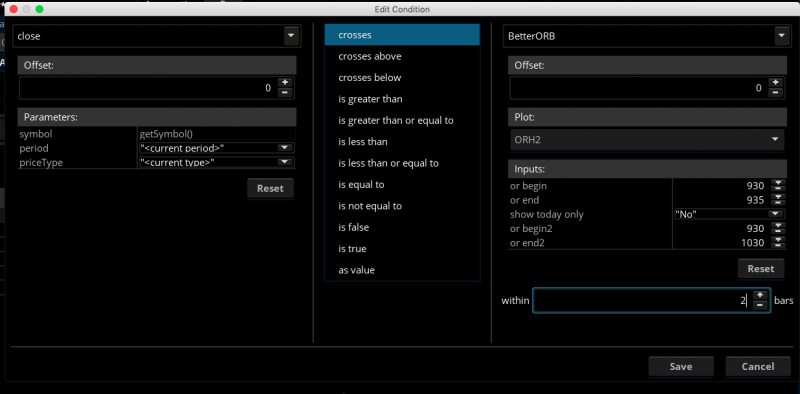Increase the 'within bars' count

click(760, 295)
